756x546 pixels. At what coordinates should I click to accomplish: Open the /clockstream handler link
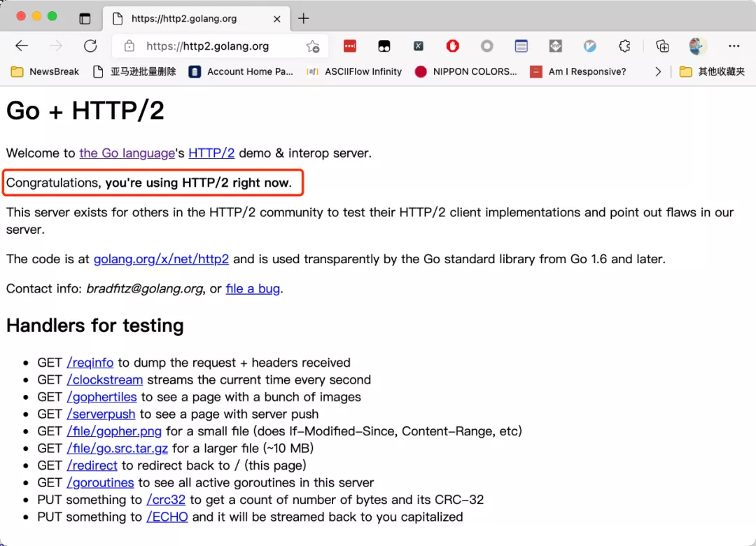(105, 380)
